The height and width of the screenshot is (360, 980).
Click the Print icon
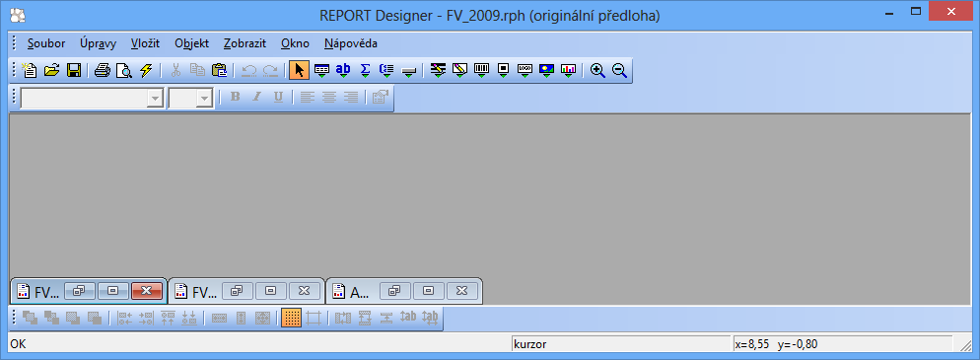(103, 70)
